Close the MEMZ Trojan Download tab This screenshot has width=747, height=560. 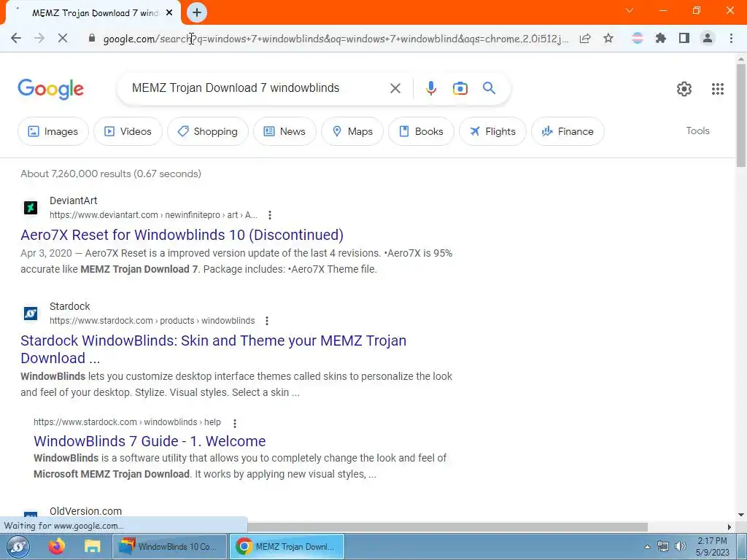click(x=169, y=13)
